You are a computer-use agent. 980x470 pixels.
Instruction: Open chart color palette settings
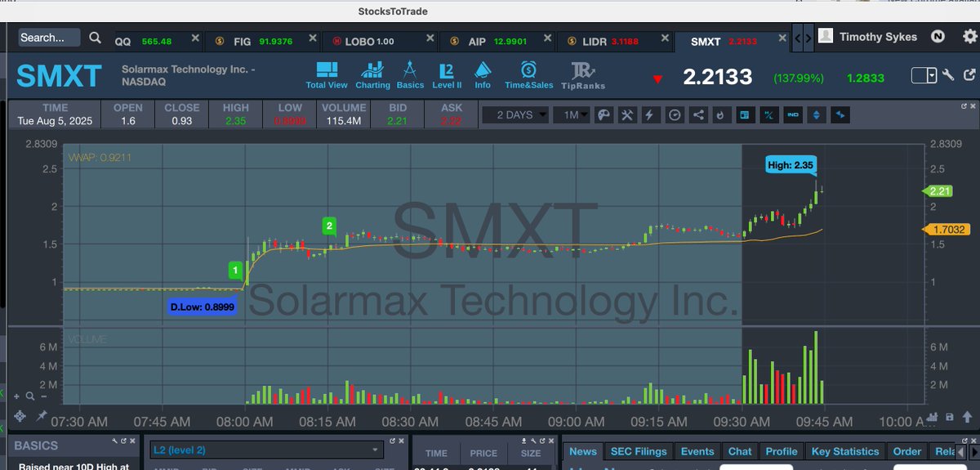click(x=604, y=115)
